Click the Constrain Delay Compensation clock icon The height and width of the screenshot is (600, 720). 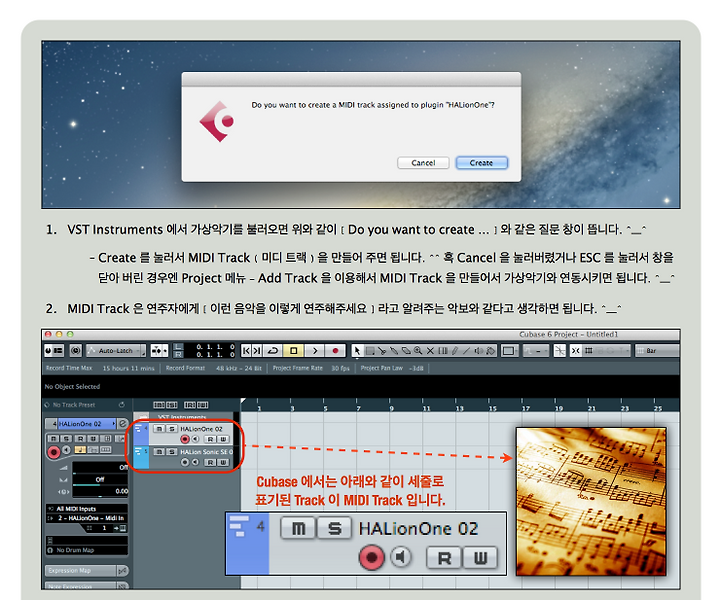[x=76, y=351]
